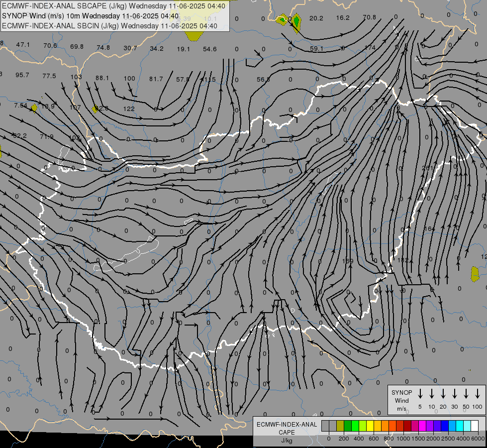Click the SBCIN header line
The height and width of the screenshot is (448, 487).
[109, 26]
